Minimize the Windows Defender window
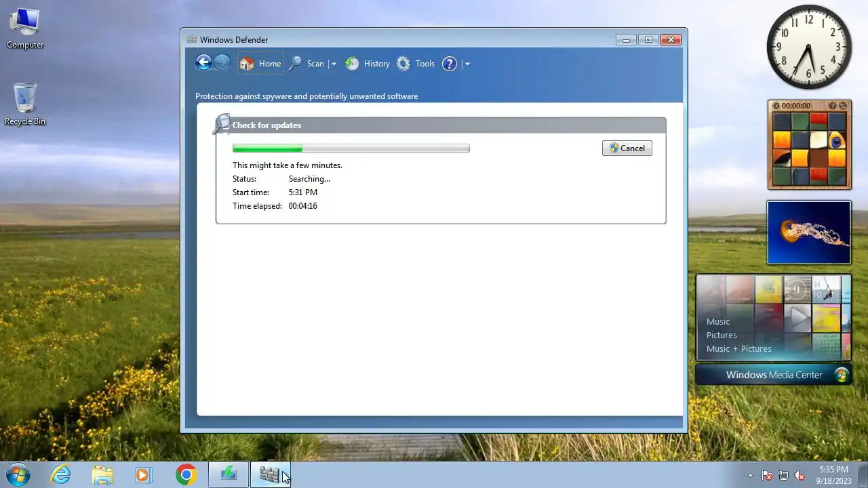The height and width of the screenshot is (488, 868). [626, 40]
